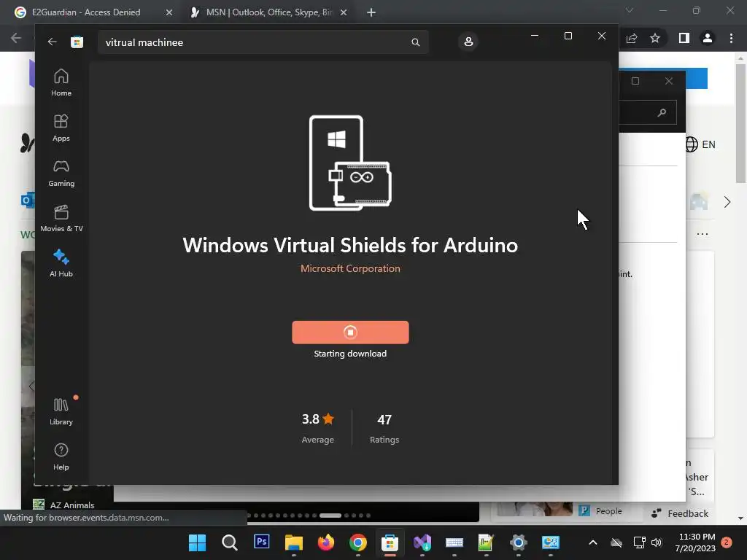Open the Apps section in sidebar
Screen dimensions: 747x560
coord(61,128)
